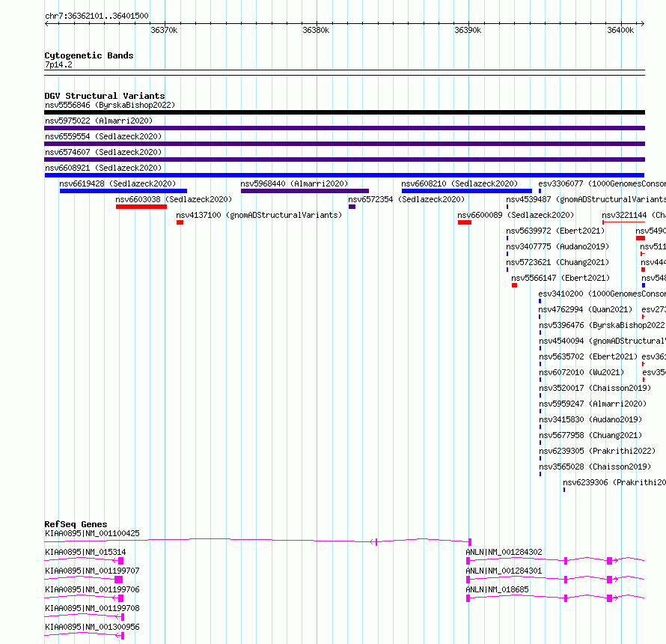Click the blue nsv6608210 variant bar
The height and width of the screenshot is (644, 666).
[467, 191]
